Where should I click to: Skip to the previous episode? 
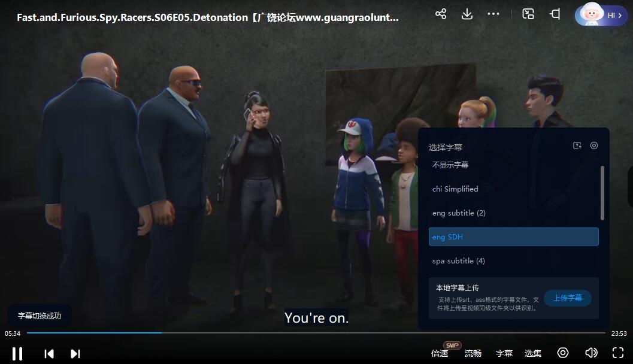click(49, 354)
